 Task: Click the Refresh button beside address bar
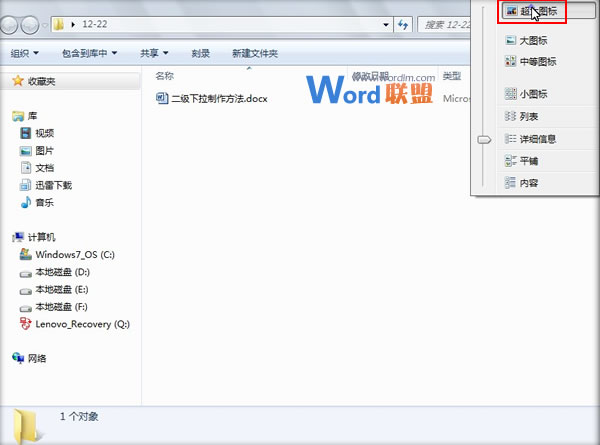(403, 25)
